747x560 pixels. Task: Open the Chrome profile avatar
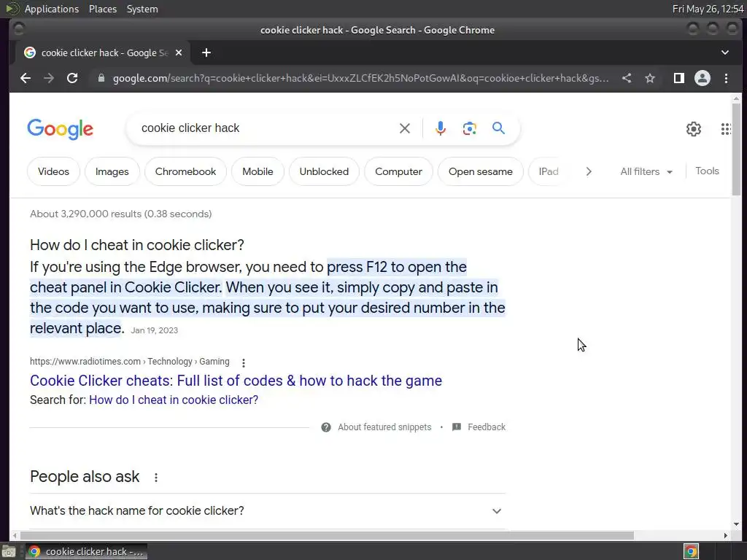703,78
